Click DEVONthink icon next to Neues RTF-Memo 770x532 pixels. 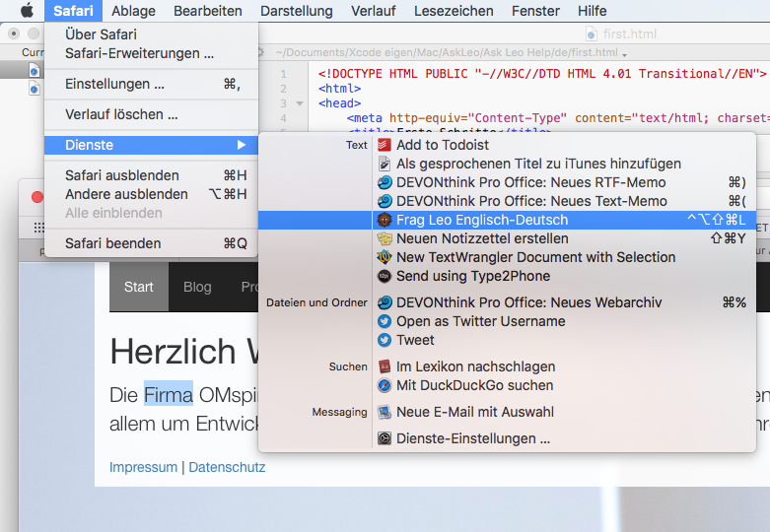(x=385, y=182)
